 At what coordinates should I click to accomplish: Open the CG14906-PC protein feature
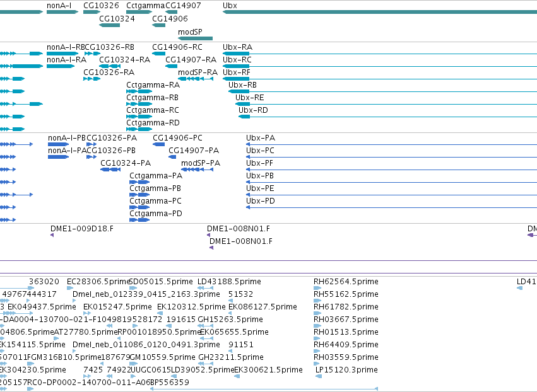pos(158,144)
